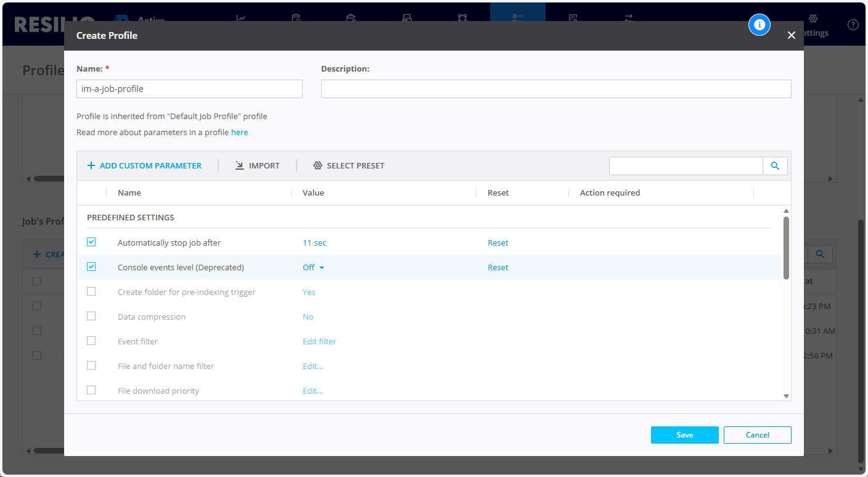Viewport: 868px width, 477px height.
Task: Reset the 'Automatically stop job after' value
Action: point(497,243)
